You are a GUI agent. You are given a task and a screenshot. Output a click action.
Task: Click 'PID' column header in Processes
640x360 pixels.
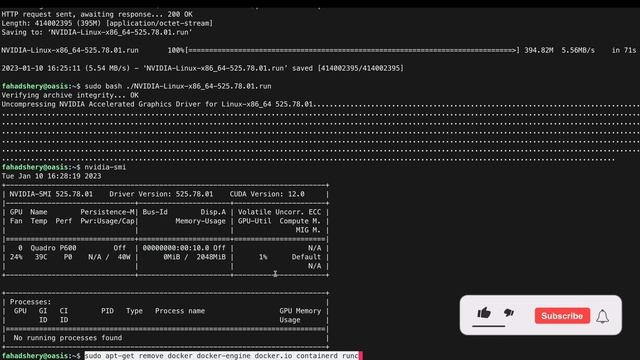[x=107, y=311]
